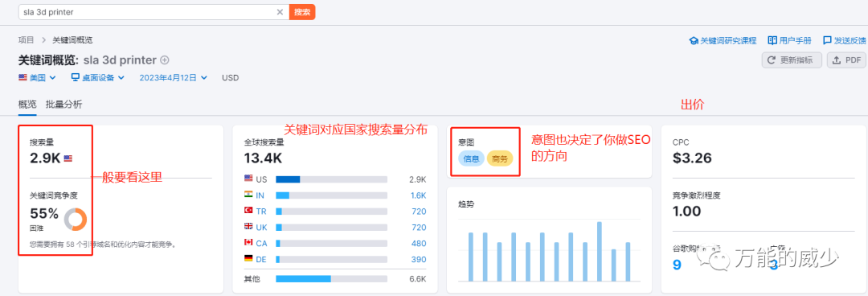The image size is (868, 296).
Task: Click the 1.6K volume for India
Action: 418,195
